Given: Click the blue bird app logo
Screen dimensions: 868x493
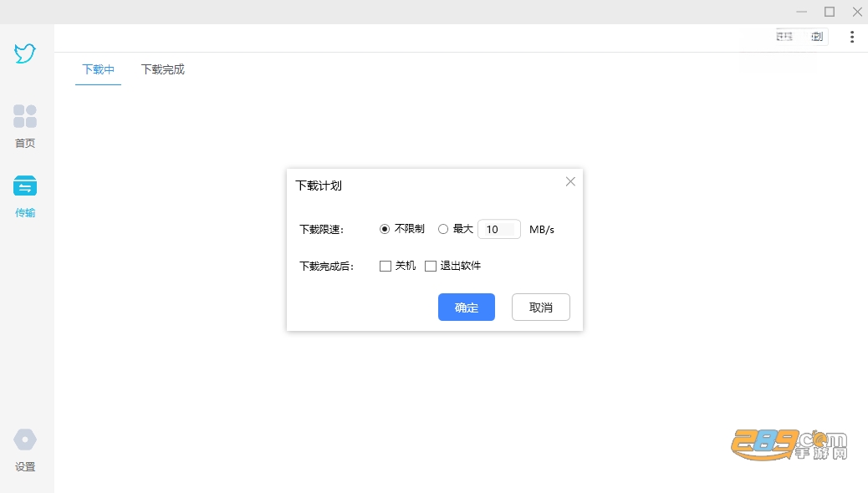Looking at the screenshot, I should (x=25, y=53).
